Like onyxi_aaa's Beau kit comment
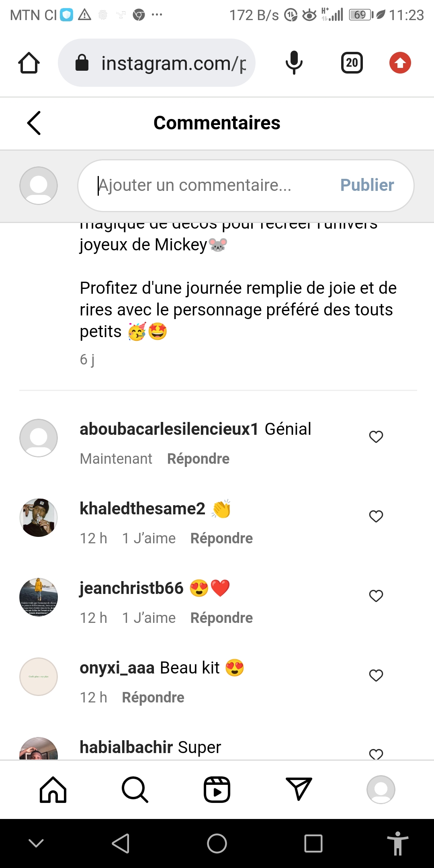The width and height of the screenshot is (434, 868). pyautogui.click(x=376, y=676)
